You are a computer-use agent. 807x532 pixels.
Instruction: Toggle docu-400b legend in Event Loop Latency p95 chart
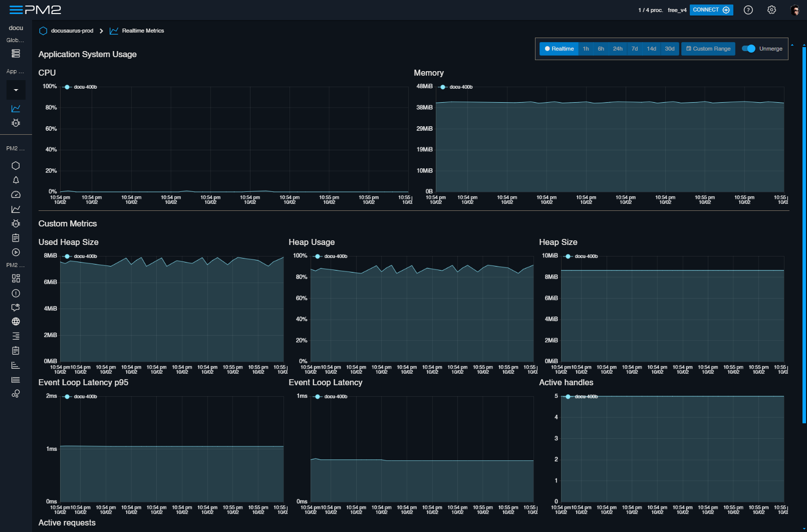(x=80, y=397)
